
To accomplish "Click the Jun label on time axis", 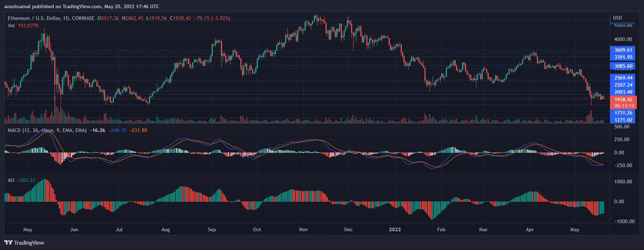I will pyautogui.click(x=74, y=229).
